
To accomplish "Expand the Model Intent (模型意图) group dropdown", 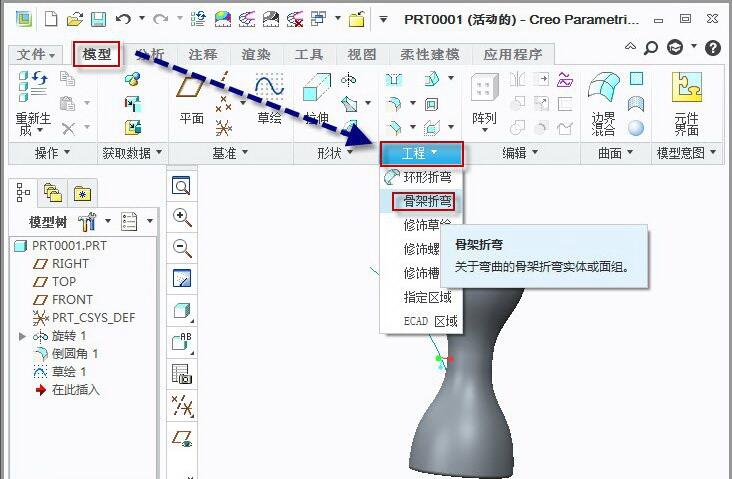I will tap(686, 153).
